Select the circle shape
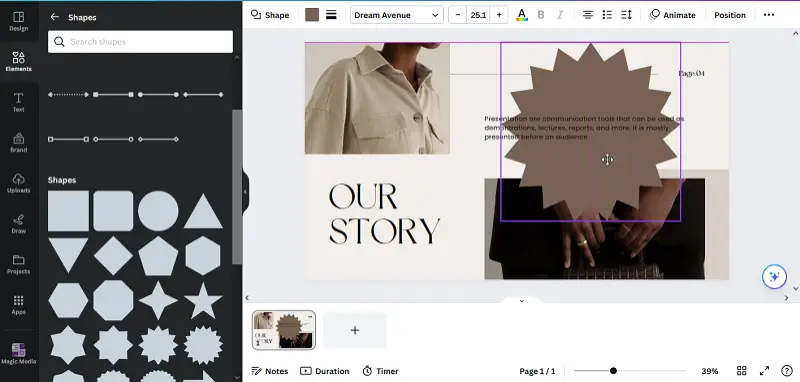 coord(158,211)
